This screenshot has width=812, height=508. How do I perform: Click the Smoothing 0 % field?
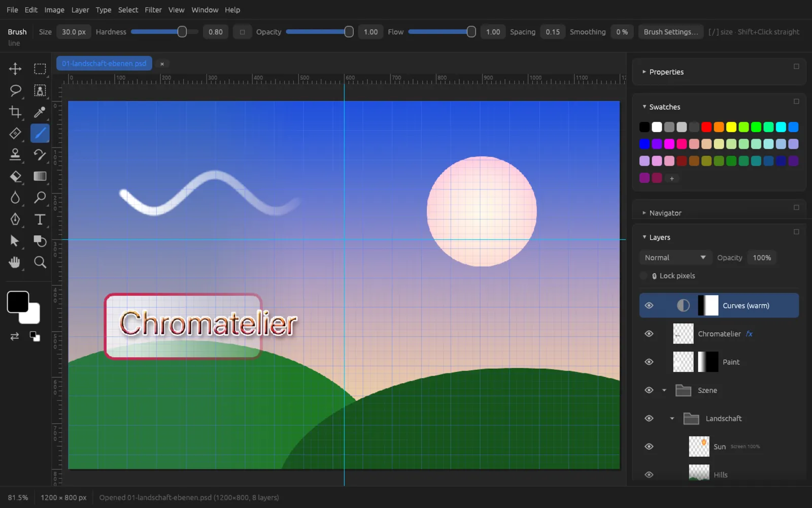(622, 32)
